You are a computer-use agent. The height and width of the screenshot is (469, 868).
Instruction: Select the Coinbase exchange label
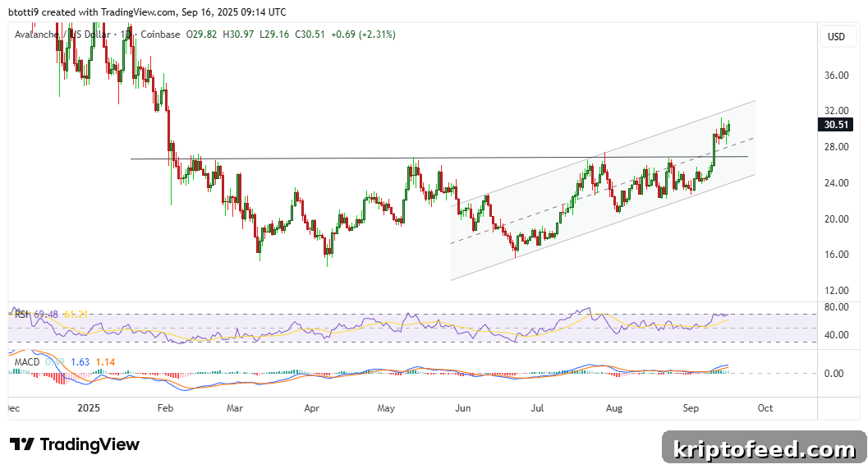point(160,34)
